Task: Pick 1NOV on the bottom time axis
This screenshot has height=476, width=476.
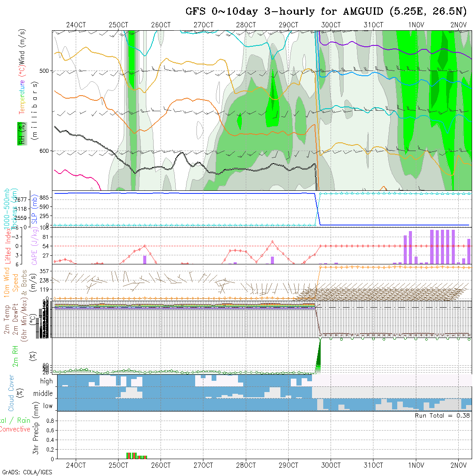Action: 416,465
